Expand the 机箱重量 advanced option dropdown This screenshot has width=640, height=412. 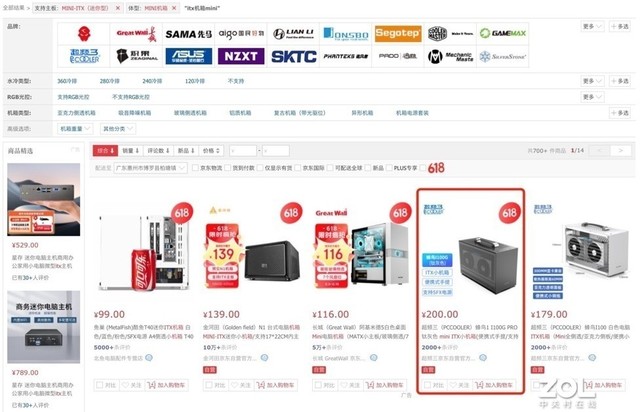pos(74,129)
